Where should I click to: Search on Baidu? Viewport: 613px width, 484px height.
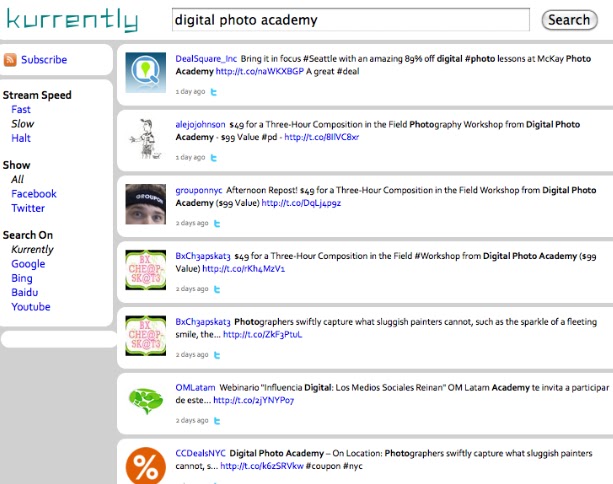[25, 292]
